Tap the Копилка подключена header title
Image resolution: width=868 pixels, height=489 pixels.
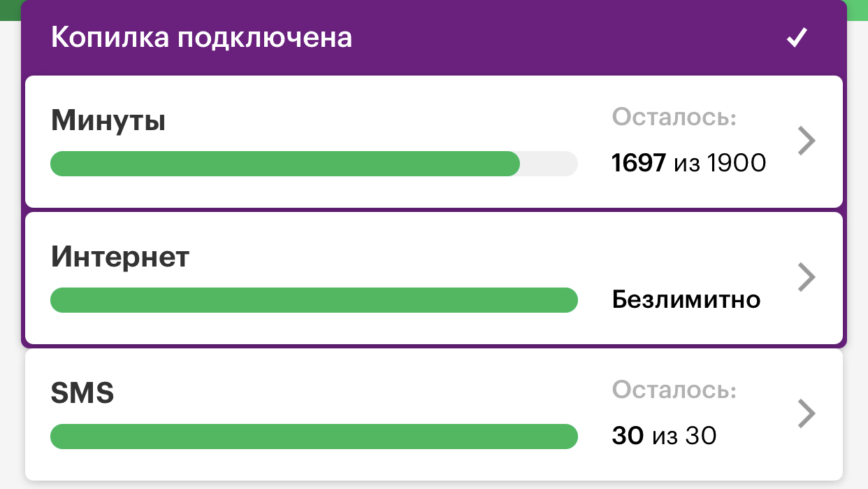(201, 38)
